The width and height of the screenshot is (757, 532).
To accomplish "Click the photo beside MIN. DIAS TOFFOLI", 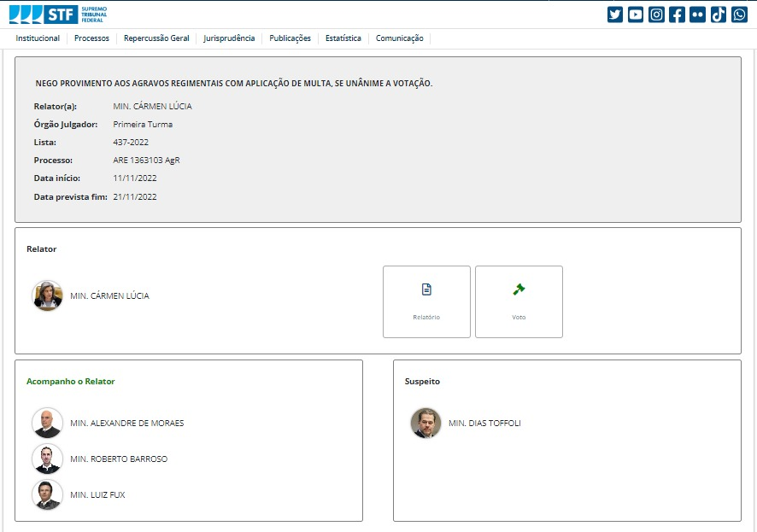I will 425,423.
